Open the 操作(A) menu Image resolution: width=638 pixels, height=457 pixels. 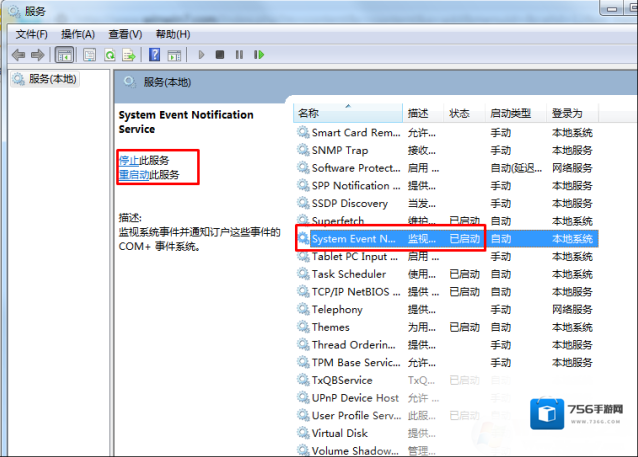point(78,34)
